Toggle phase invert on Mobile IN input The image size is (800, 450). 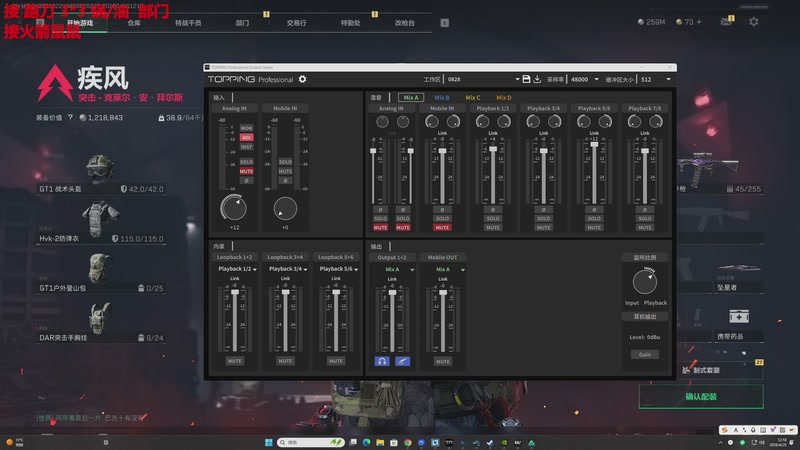click(x=285, y=181)
